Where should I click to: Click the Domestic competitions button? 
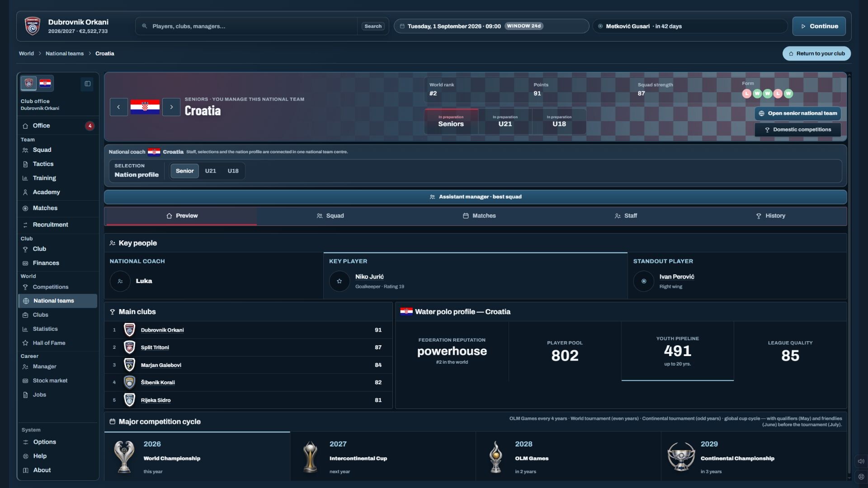pos(797,130)
